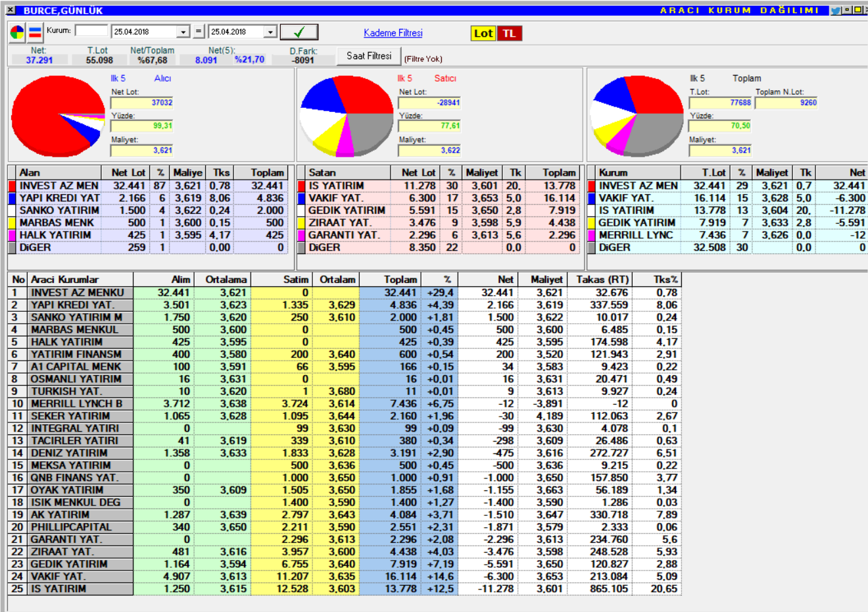Open end date dropdown arrow
The image size is (868, 612).
click(x=270, y=32)
